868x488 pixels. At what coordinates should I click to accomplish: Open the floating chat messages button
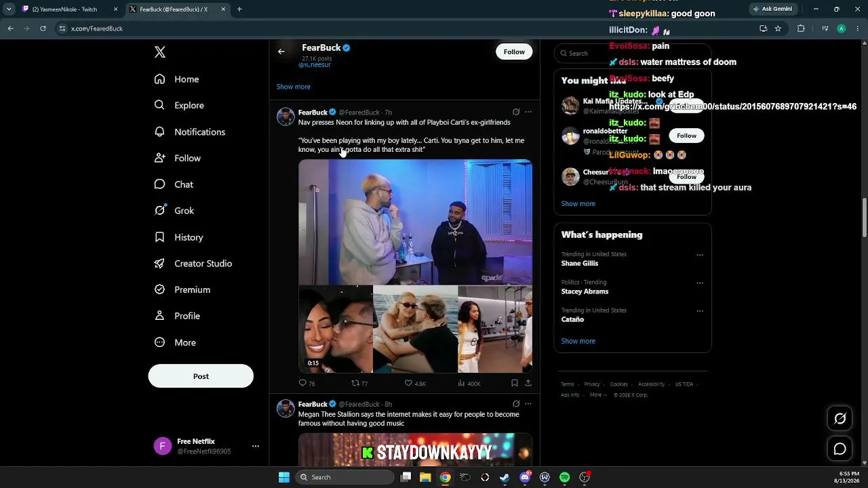pyautogui.click(x=840, y=449)
